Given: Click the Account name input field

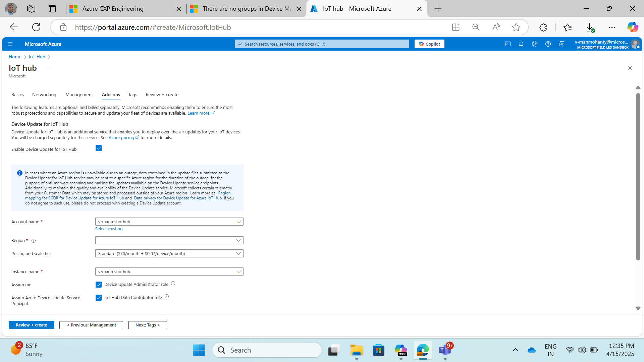Looking at the screenshot, I should tap(169, 222).
